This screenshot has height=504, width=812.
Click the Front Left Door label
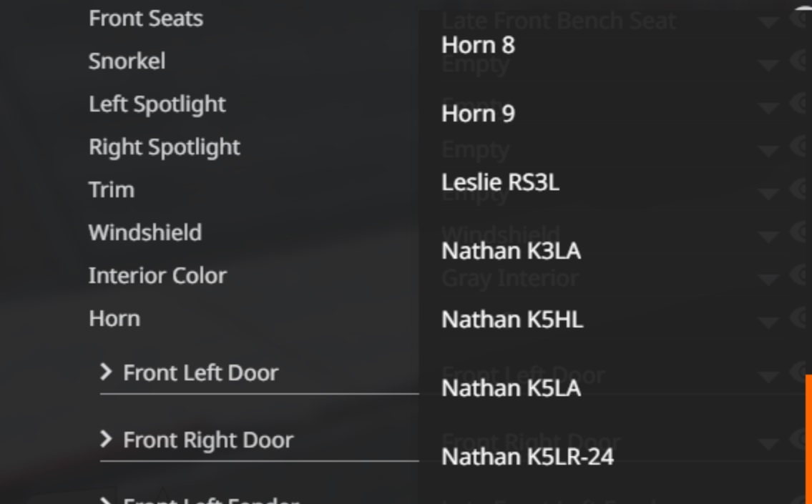[x=200, y=372]
